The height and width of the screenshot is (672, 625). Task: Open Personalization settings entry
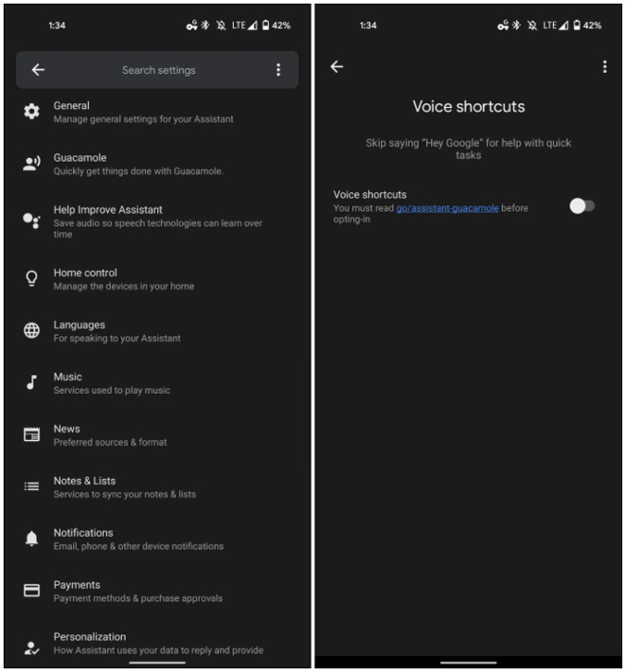[x=157, y=643]
